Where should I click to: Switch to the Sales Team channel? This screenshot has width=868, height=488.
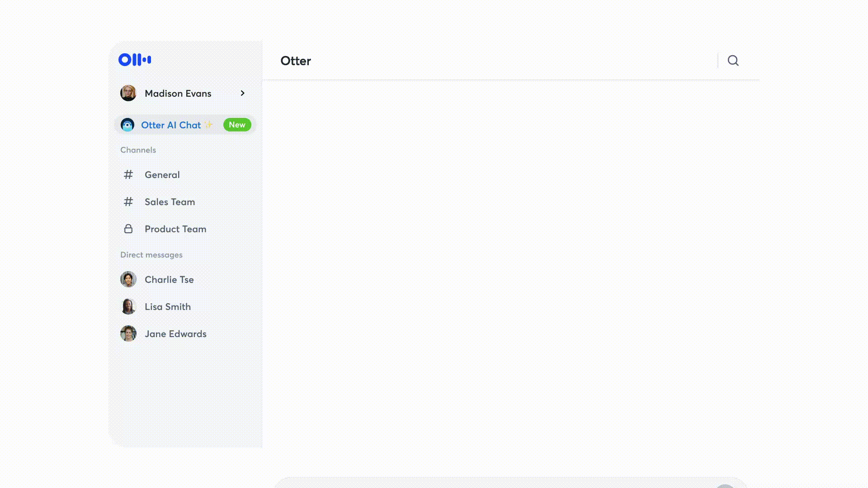coord(169,202)
